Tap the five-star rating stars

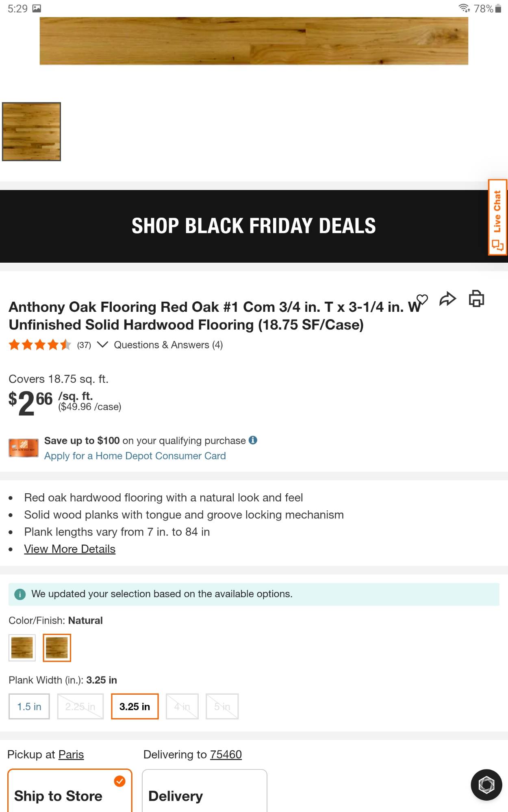(x=40, y=345)
